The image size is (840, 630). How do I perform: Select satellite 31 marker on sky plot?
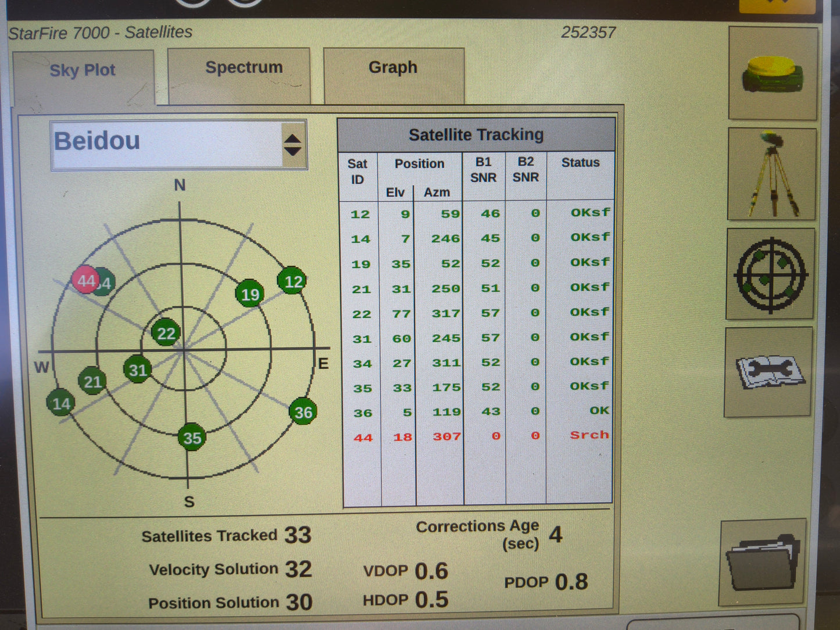[138, 370]
